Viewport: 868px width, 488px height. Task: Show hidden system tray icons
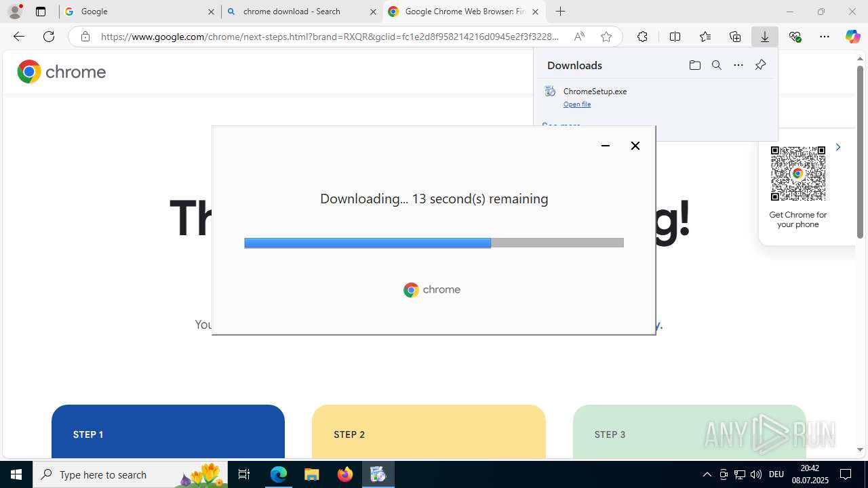(707, 474)
